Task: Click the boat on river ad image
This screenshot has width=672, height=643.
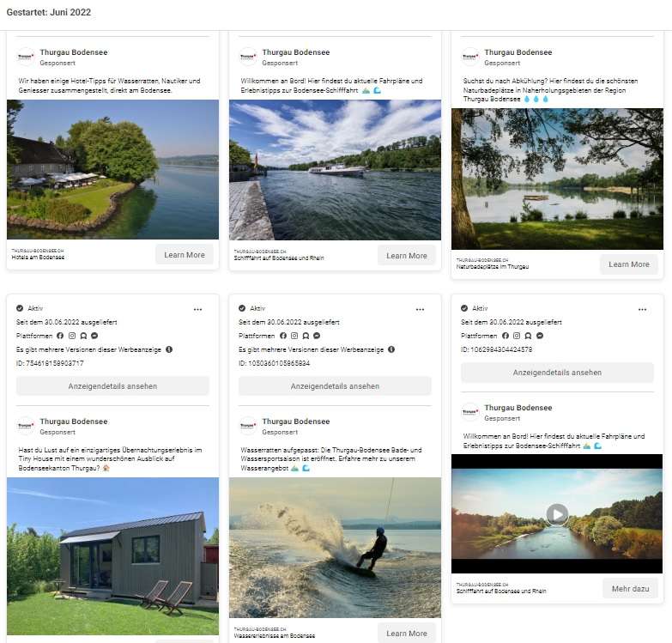Action: (335, 169)
